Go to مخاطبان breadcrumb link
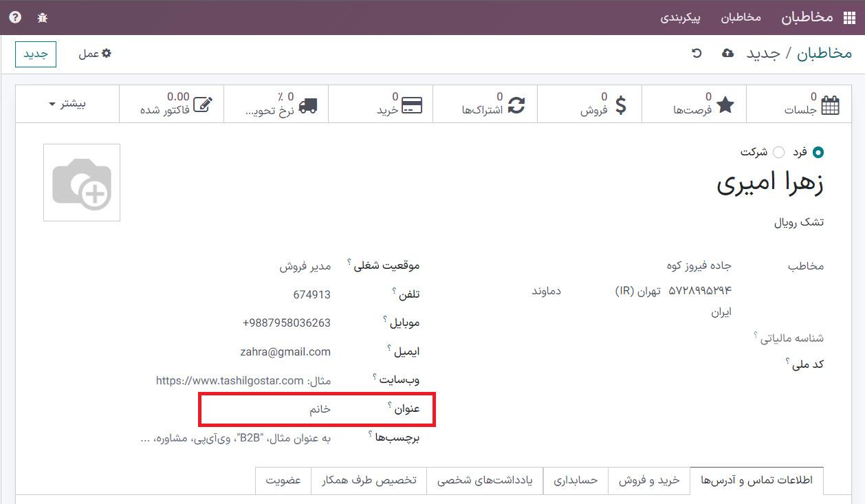 (x=824, y=54)
